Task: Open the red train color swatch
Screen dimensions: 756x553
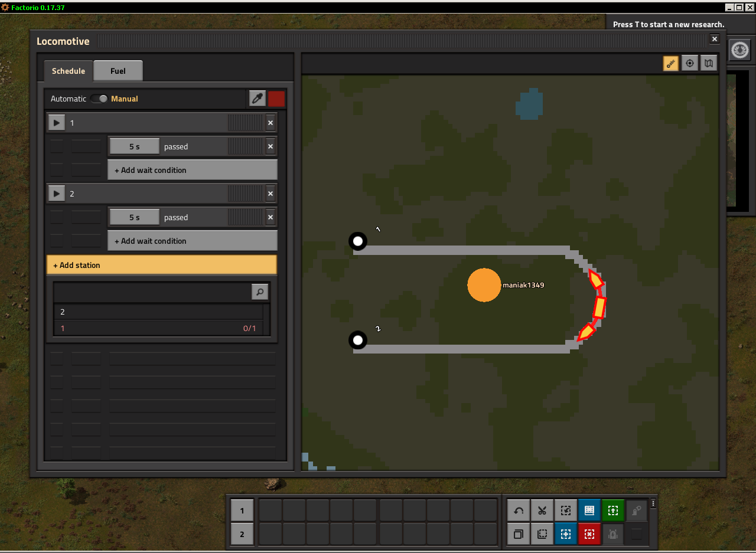Action: tap(276, 99)
